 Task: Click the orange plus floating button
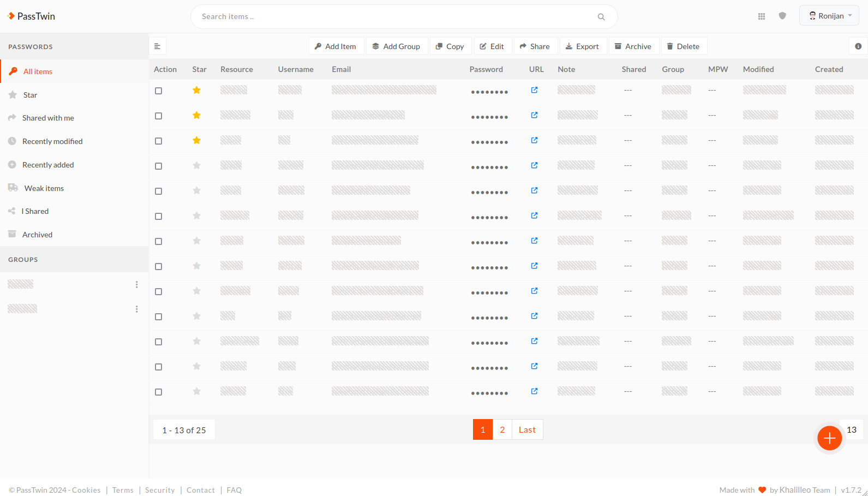[x=829, y=438]
